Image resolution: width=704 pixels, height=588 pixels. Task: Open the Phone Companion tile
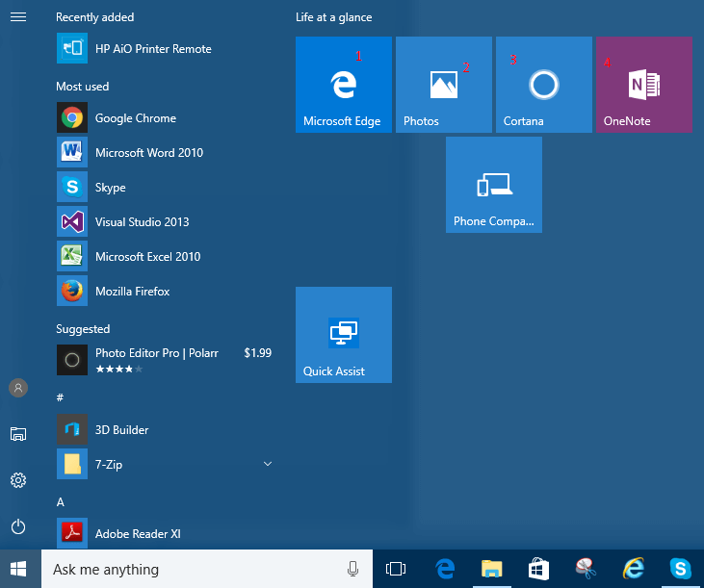(x=493, y=185)
